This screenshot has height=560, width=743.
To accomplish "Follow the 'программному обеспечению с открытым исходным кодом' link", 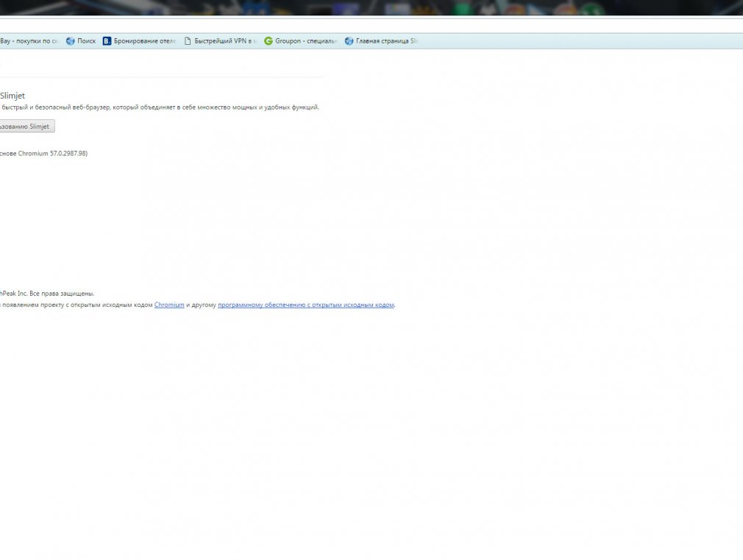I will click(305, 305).
